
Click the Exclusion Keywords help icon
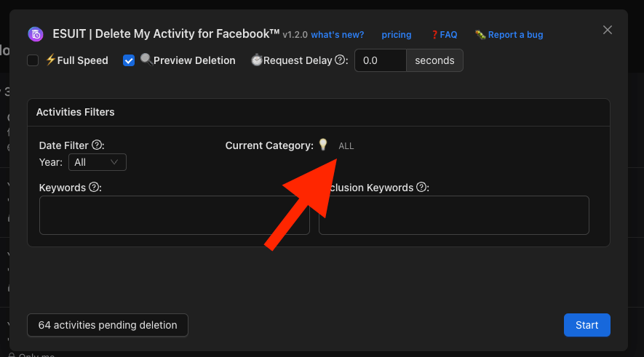pos(421,188)
